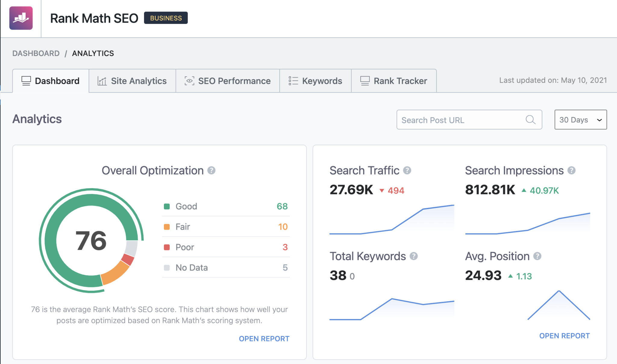Click the green up arrow beside 40.97K
Screen dimensions: 617x364
pos(524,190)
